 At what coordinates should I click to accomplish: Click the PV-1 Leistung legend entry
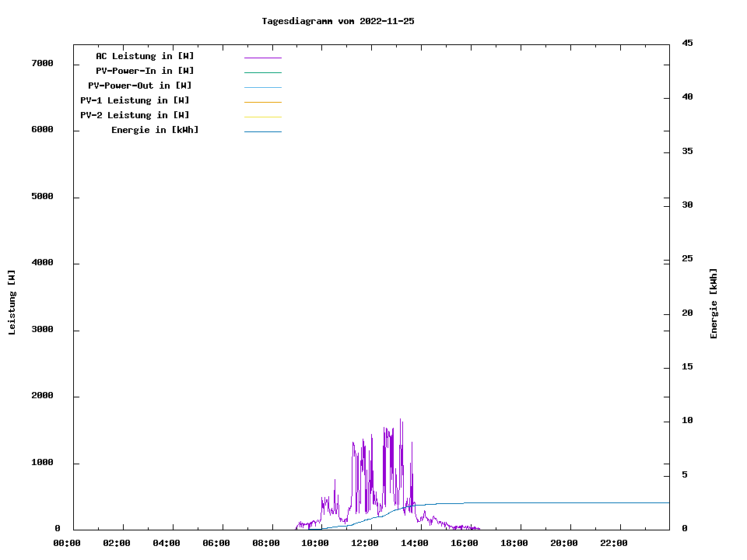pos(135,100)
